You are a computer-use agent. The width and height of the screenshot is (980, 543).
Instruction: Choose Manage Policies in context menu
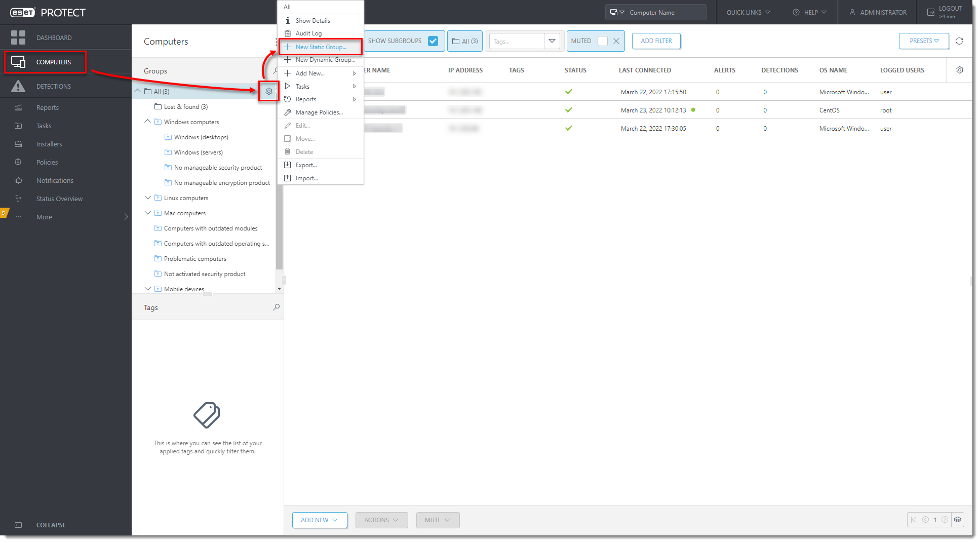pos(319,112)
